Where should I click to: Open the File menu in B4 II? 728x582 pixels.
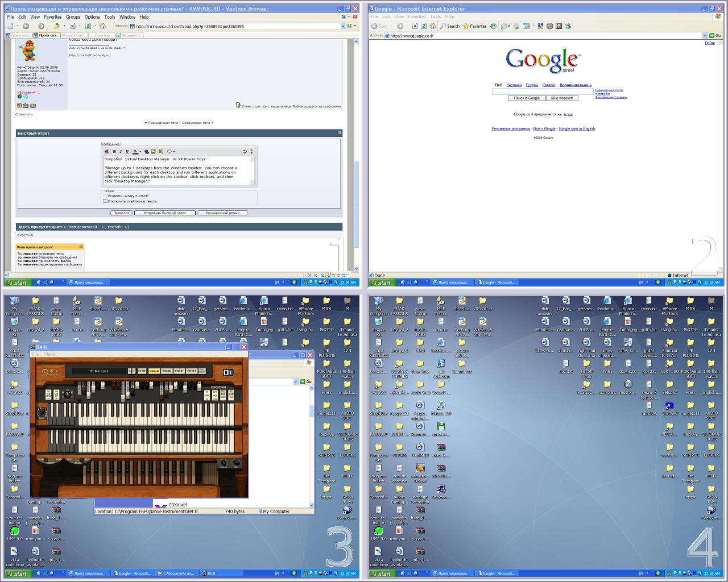tap(35, 354)
